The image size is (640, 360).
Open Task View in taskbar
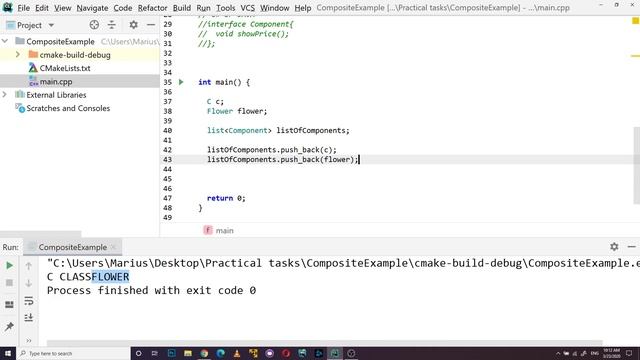click(155, 353)
